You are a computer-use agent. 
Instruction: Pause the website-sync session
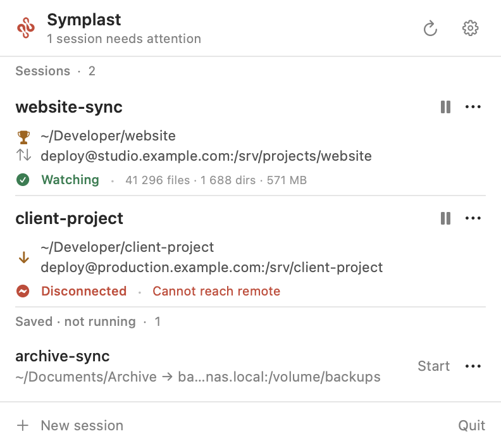click(x=445, y=107)
